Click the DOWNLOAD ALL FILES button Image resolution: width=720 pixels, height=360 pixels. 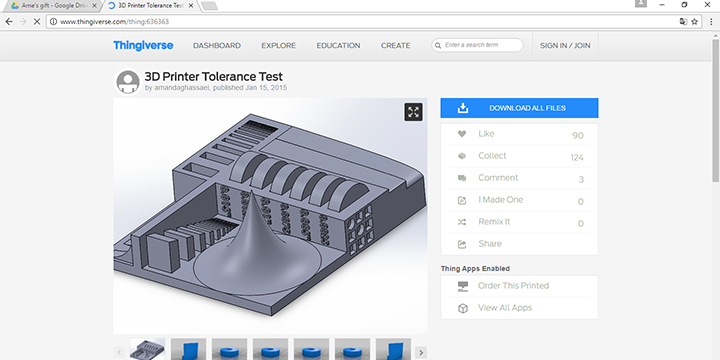click(519, 108)
